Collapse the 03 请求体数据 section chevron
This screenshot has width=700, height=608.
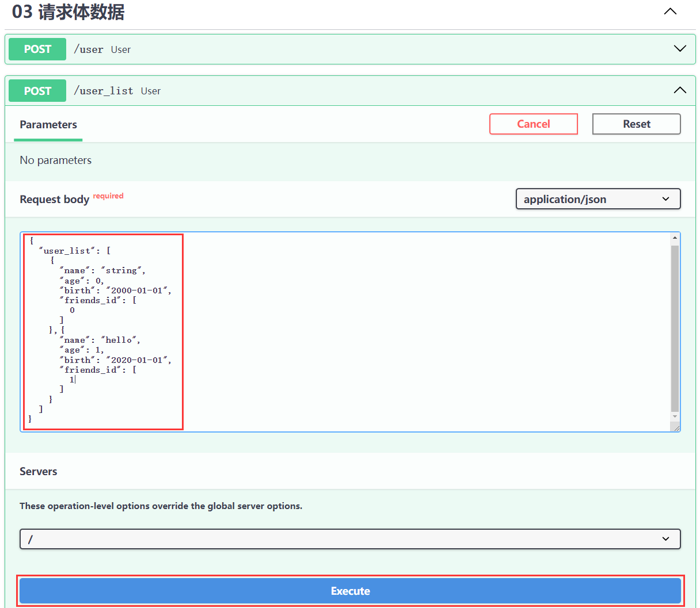[x=670, y=12]
